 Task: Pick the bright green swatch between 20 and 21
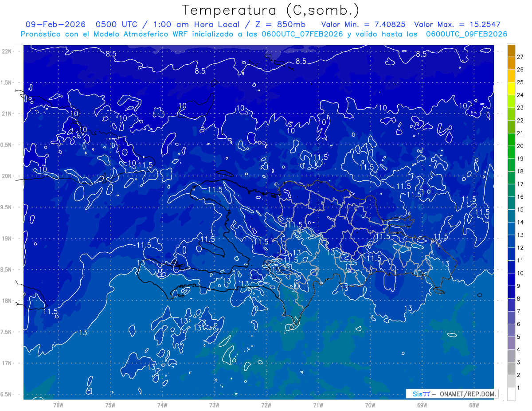pyautogui.click(x=511, y=140)
